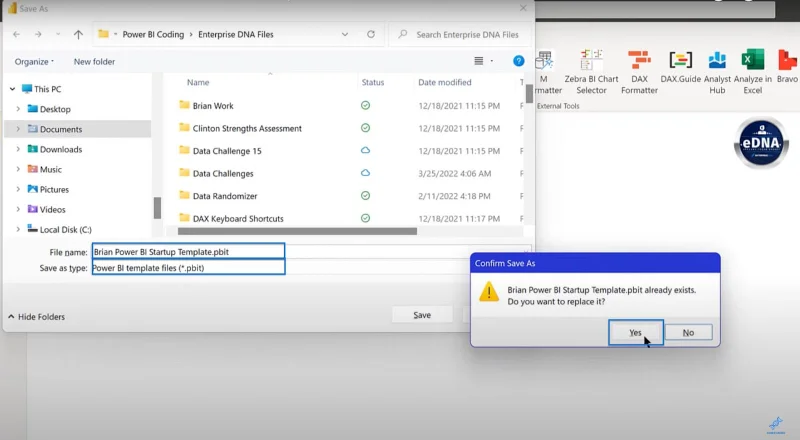Expand the Pictures tree node
800x440 pixels.
(18, 189)
